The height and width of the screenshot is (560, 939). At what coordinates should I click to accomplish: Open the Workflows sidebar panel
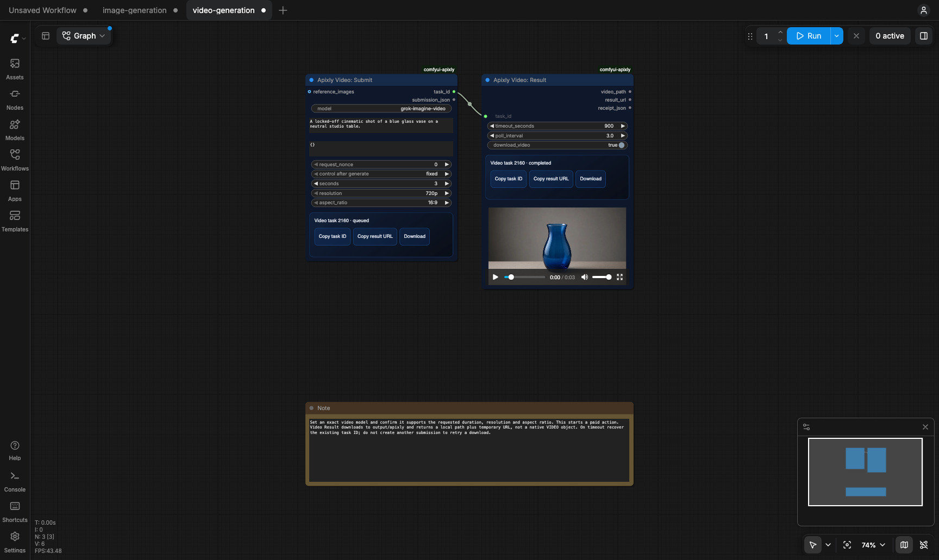(15, 160)
